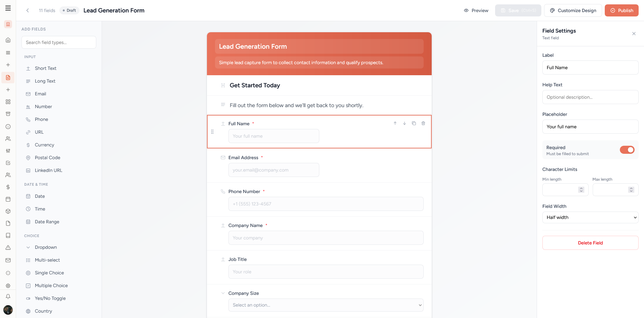Viewport: 644px width, 318px height.
Task: Open the settings gear in the left rail
Action: pyautogui.click(x=8, y=285)
